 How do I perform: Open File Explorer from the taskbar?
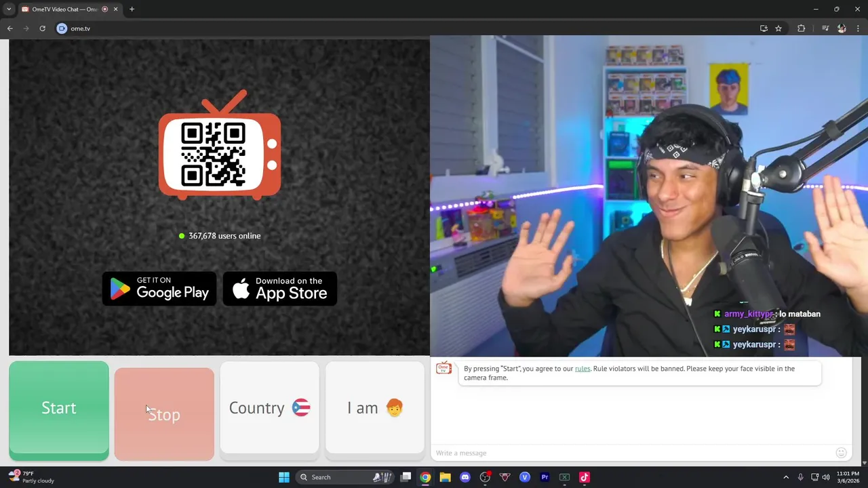[x=445, y=477]
